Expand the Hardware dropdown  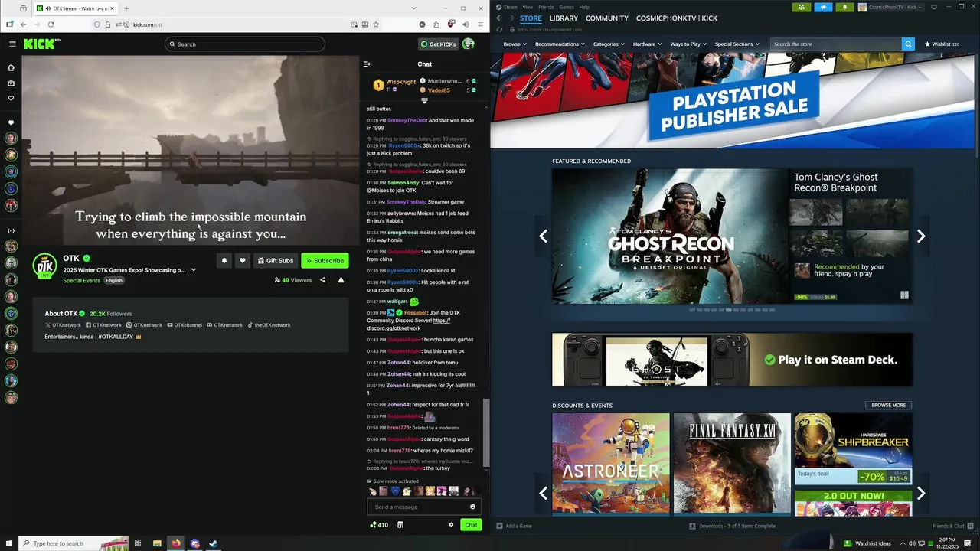[x=647, y=44]
